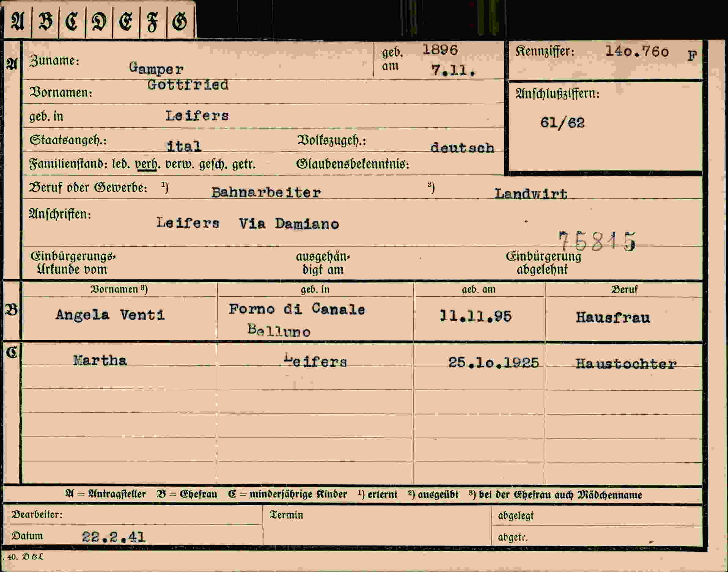The image size is (728, 572).
Task: Click the 'Vornamen:' label in section A
Action: pos(61,92)
